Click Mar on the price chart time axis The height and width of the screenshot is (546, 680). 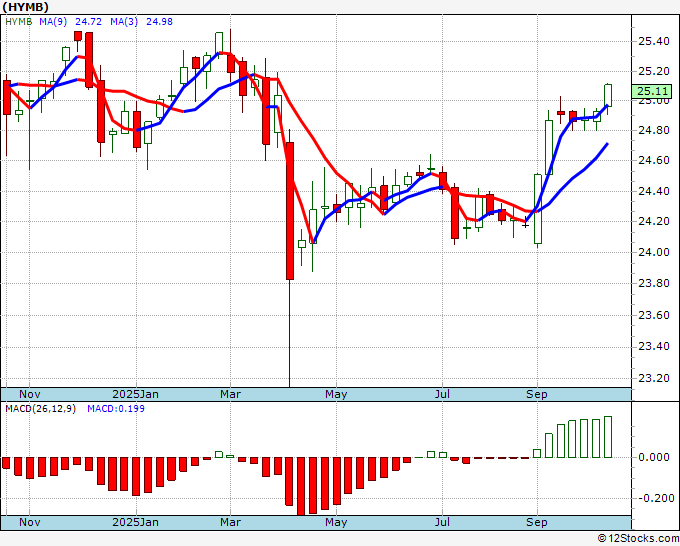tap(230, 394)
